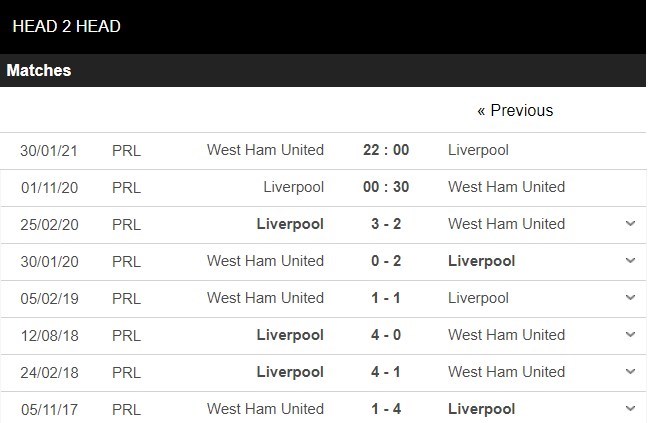Expand the 24/02/18 Liverpool 4-1 row
This screenshot has width=654, height=423.
point(630,371)
